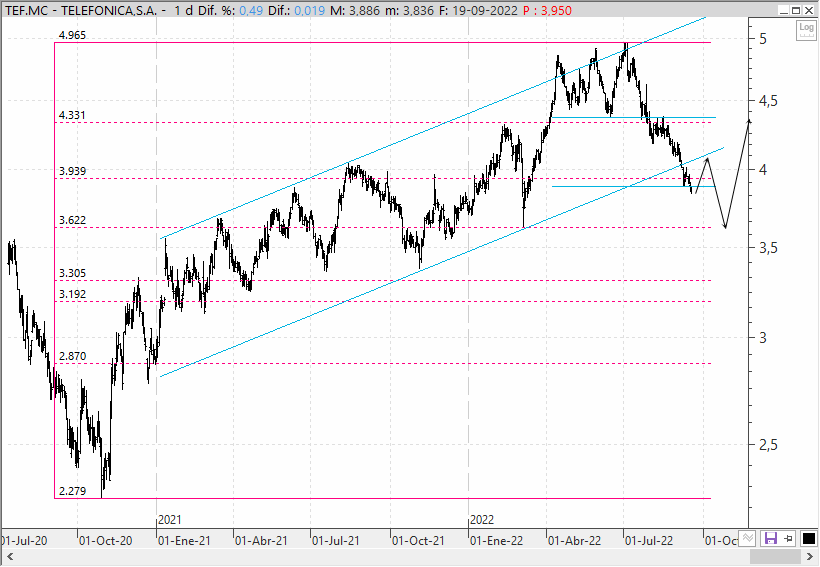Click the 4,5 price axis label
Viewport: 820px width, 567px height.
[768, 101]
